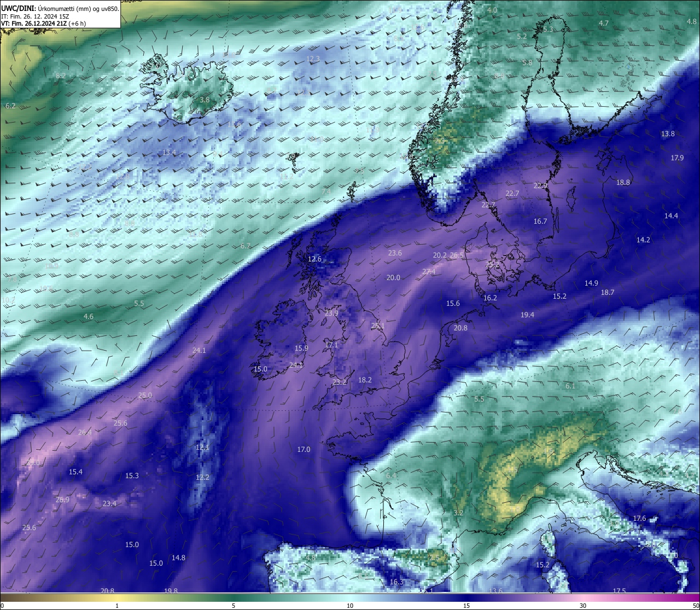Click the 26.9 value label
This screenshot has width=700, height=610.
point(62,500)
